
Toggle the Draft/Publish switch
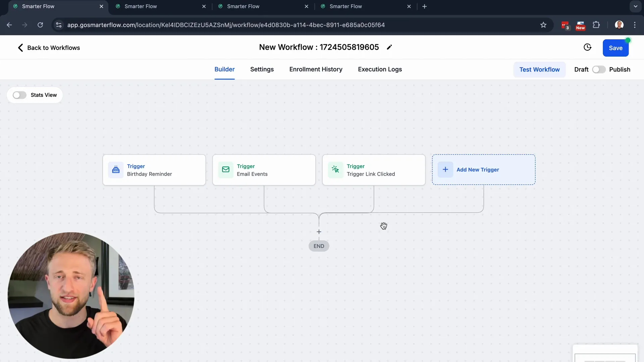pos(599,69)
